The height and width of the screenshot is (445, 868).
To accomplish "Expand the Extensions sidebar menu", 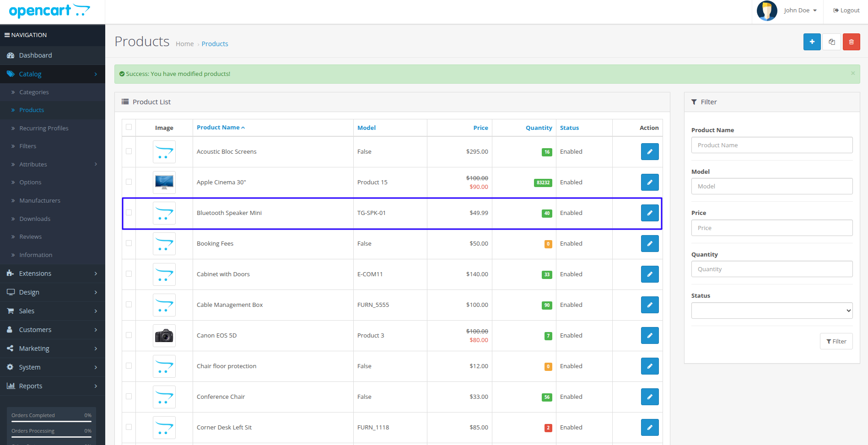I will pyautogui.click(x=53, y=273).
